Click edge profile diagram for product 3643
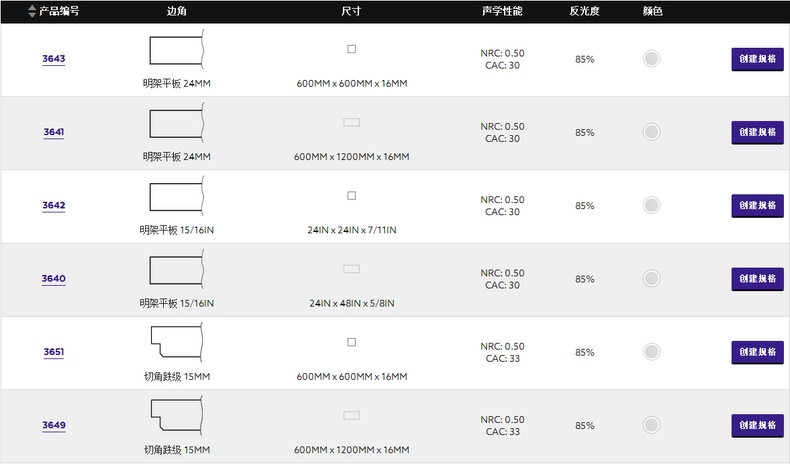Viewport: 790px width, 464px height. [x=177, y=50]
